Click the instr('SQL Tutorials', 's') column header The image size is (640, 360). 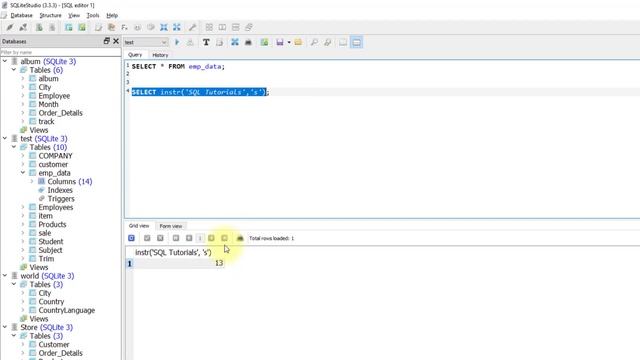pyautogui.click(x=173, y=252)
